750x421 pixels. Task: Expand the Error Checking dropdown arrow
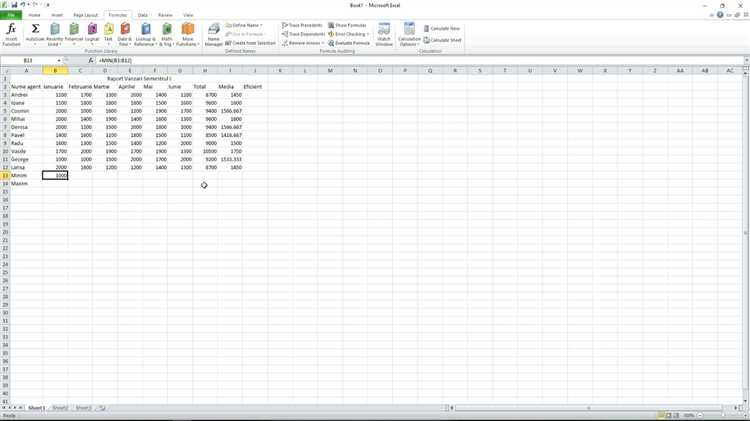367,34
